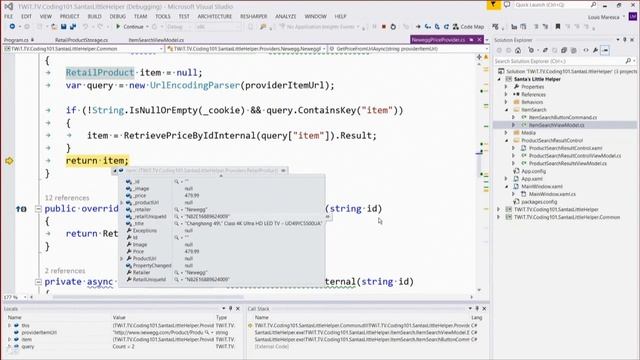Switch to RetailProductStorage.cs tab
This screenshot has width=640, height=360.
[x=81, y=40]
